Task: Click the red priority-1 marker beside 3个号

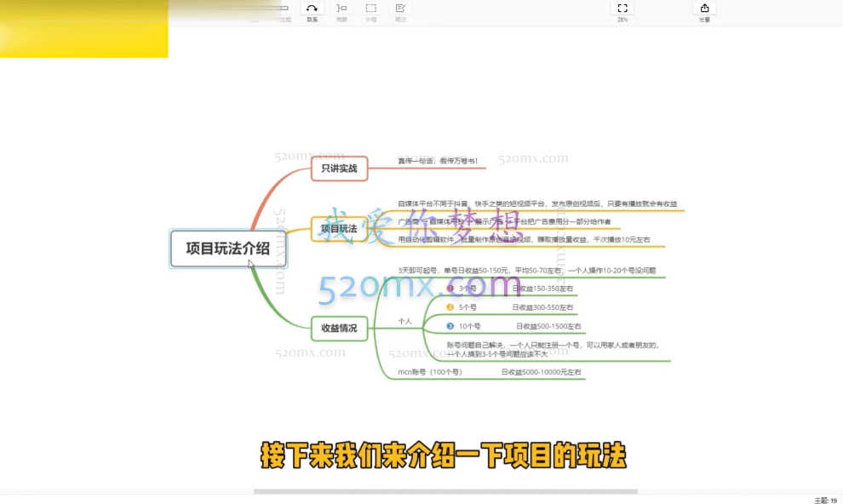Action: coord(450,289)
